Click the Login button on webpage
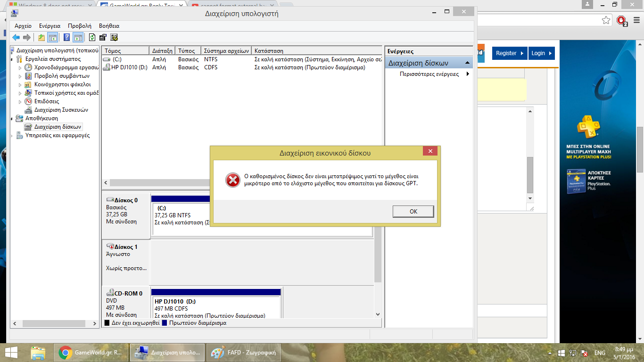The height and width of the screenshot is (362, 644). coord(541,53)
